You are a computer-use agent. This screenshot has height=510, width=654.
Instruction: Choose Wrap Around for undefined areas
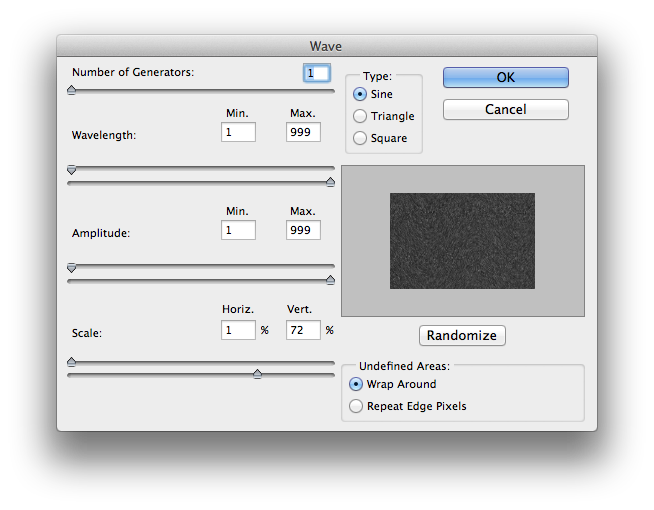coord(356,384)
